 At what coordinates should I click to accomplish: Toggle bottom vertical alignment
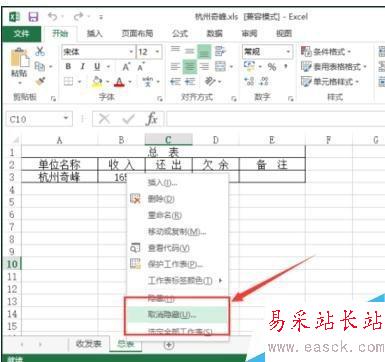coord(204,51)
